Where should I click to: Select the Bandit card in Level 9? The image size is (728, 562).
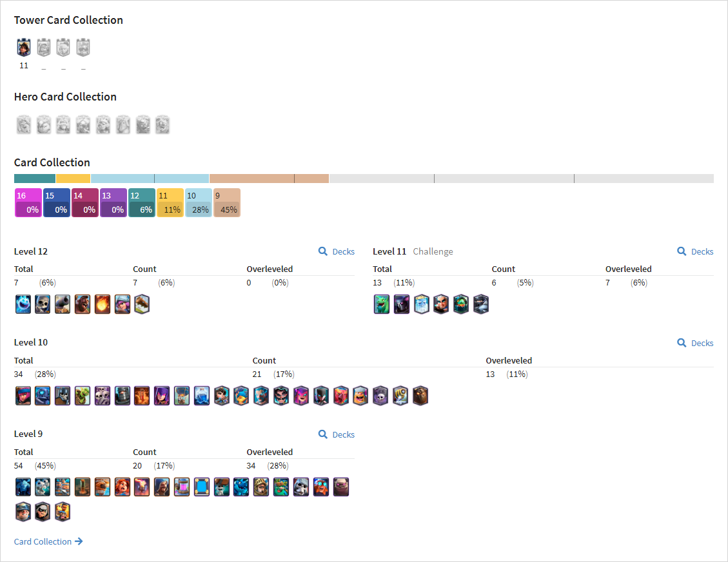click(x=43, y=512)
